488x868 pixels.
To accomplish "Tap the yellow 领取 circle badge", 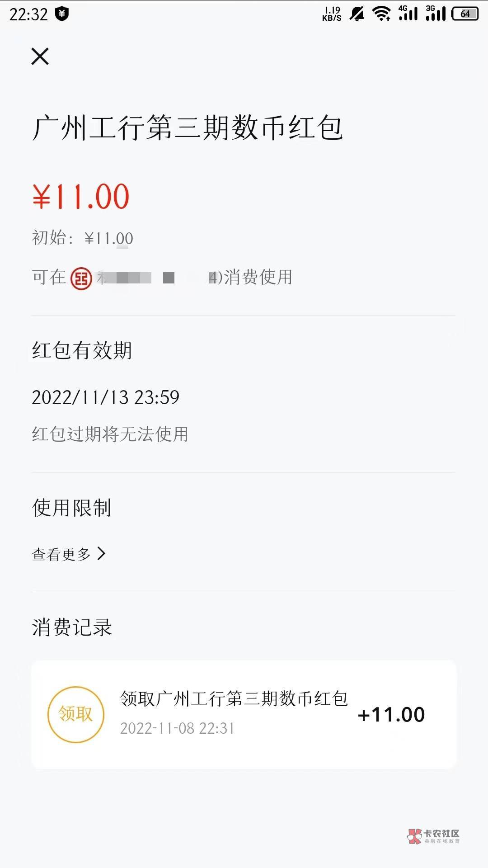I will 76,714.
